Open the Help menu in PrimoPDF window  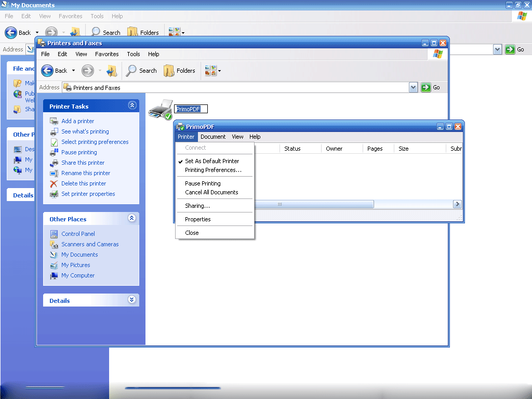[x=255, y=137]
